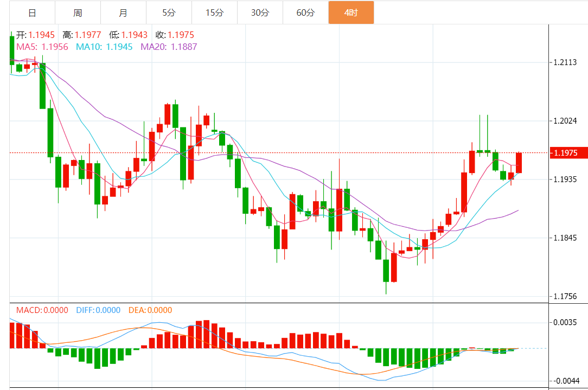The width and height of the screenshot is (588, 390).
Task: Click the 0.0035 MACD axis label
Action: [565, 323]
